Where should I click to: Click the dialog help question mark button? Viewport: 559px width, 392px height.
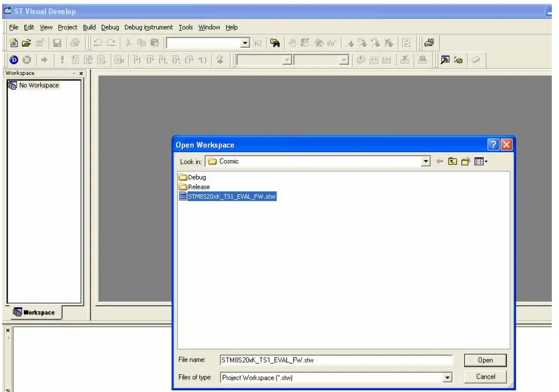click(493, 145)
